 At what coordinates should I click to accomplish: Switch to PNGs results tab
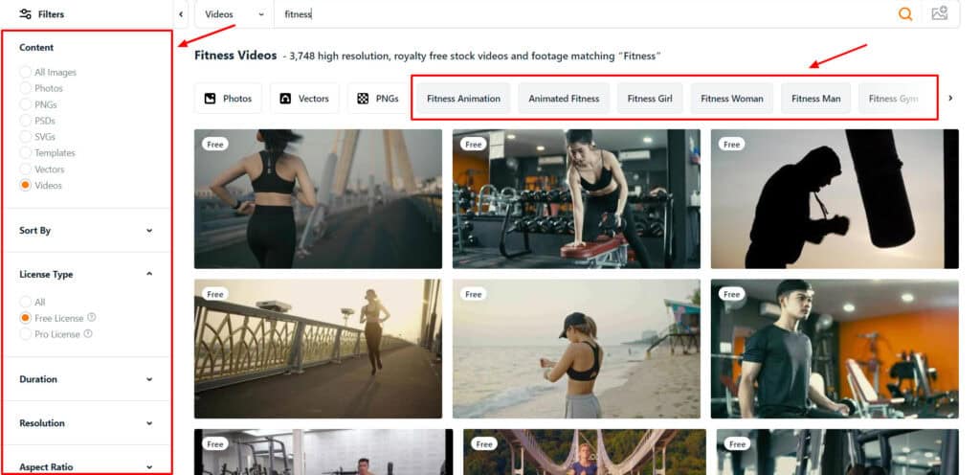coord(378,98)
